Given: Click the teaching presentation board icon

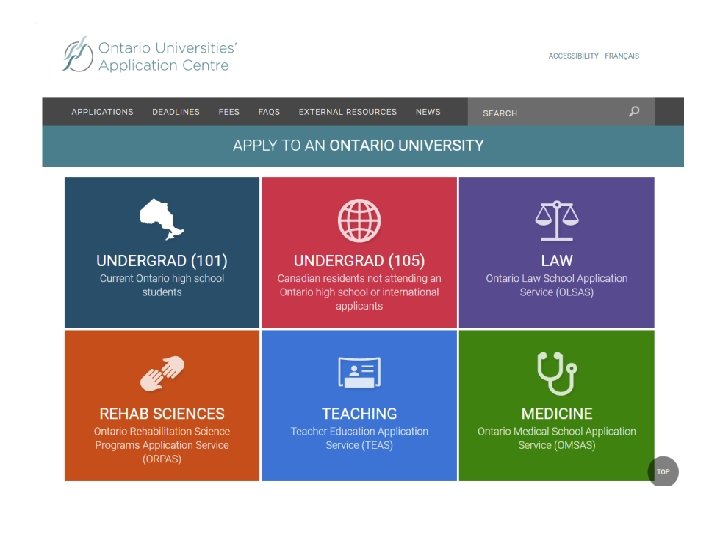Looking at the screenshot, I should (360, 373).
